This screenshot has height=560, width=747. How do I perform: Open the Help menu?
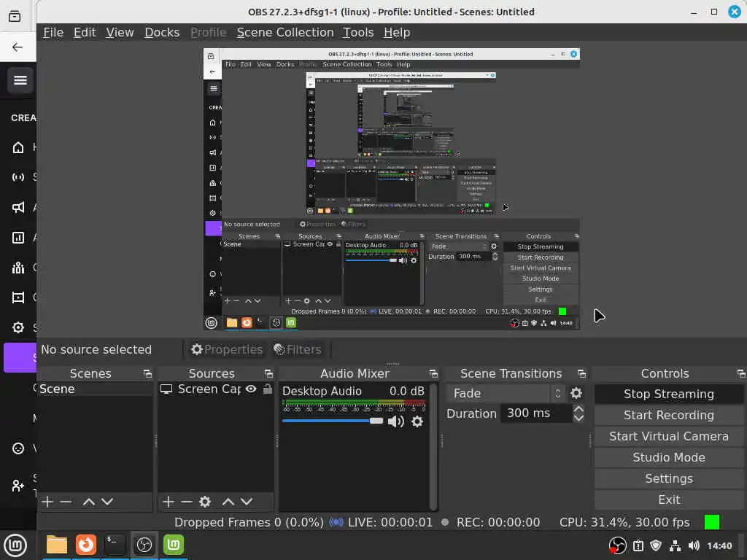point(397,32)
